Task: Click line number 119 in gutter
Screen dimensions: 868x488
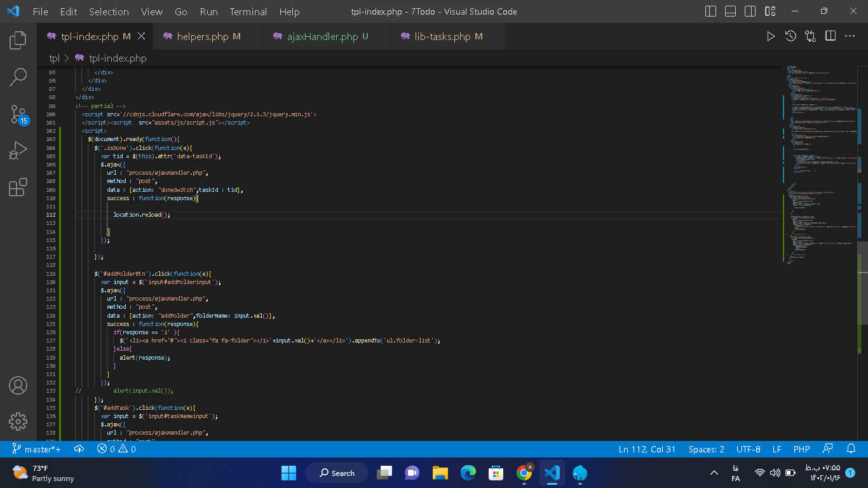Action: click(x=52, y=274)
